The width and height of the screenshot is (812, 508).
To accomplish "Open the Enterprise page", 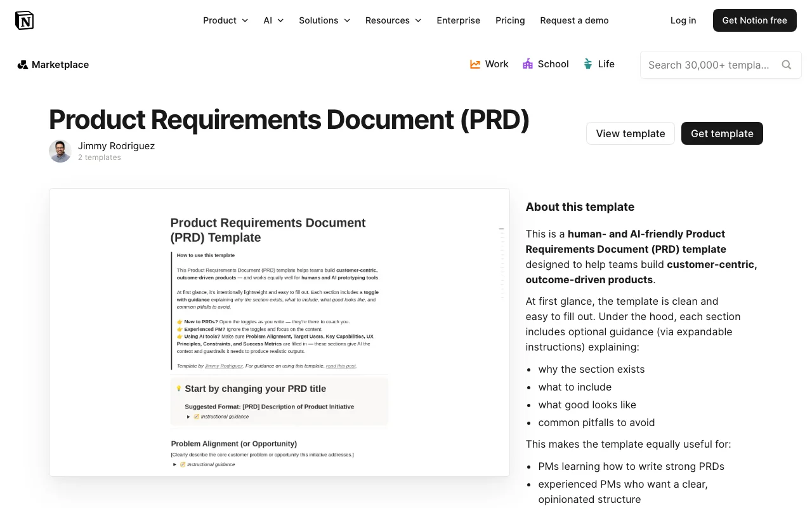I will coord(459,20).
